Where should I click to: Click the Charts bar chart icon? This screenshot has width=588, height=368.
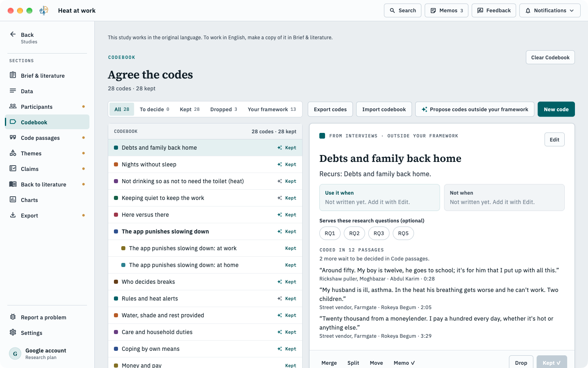13,200
